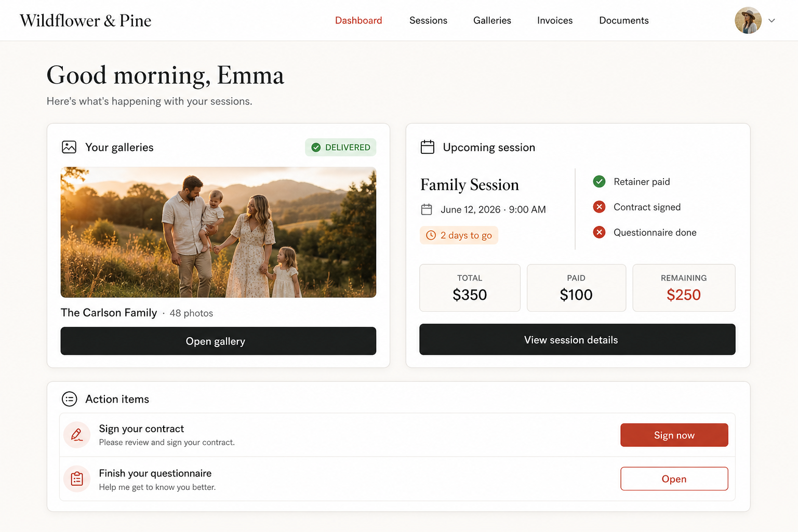This screenshot has width=798, height=532.
Task: Click 'Your galleries' card title
Action: 119,147
